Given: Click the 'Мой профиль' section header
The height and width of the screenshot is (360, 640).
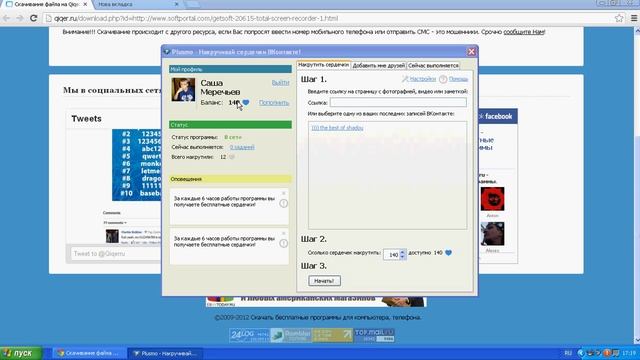Looking at the screenshot, I should tap(230, 69).
